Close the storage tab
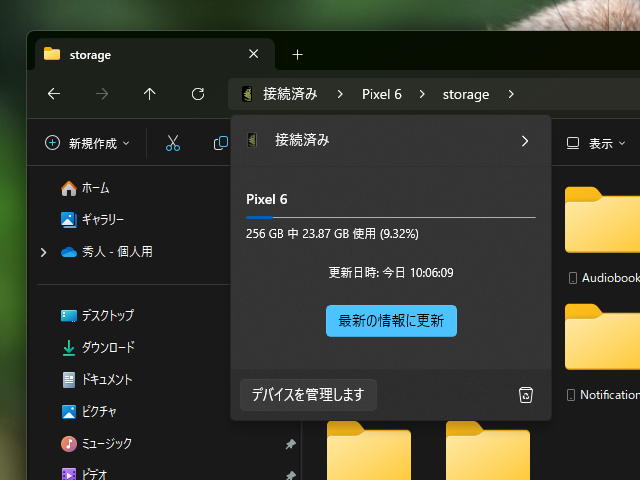This screenshot has height=480, width=640. pos(253,54)
